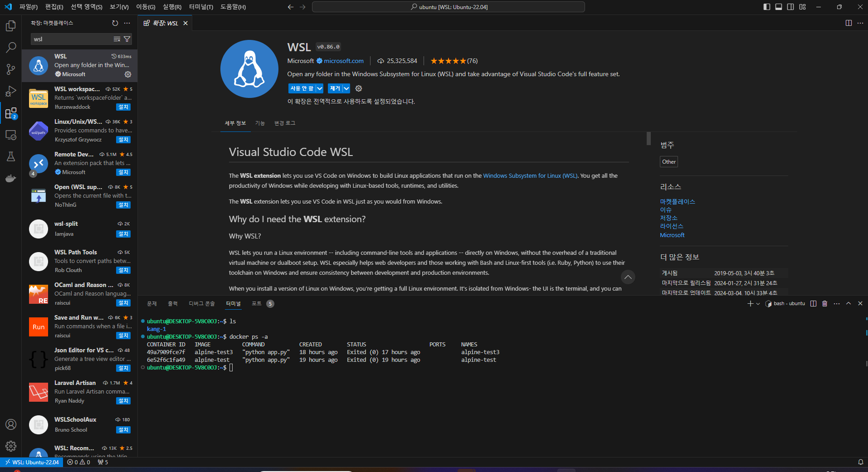Image resolution: width=868 pixels, height=472 pixels.
Task: Switch to the 문제 panel tab
Action: click(152, 304)
